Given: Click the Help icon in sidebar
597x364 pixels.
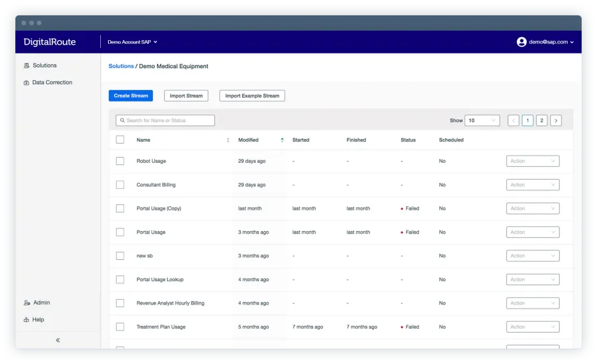Looking at the screenshot, I should [x=27, y=320].
